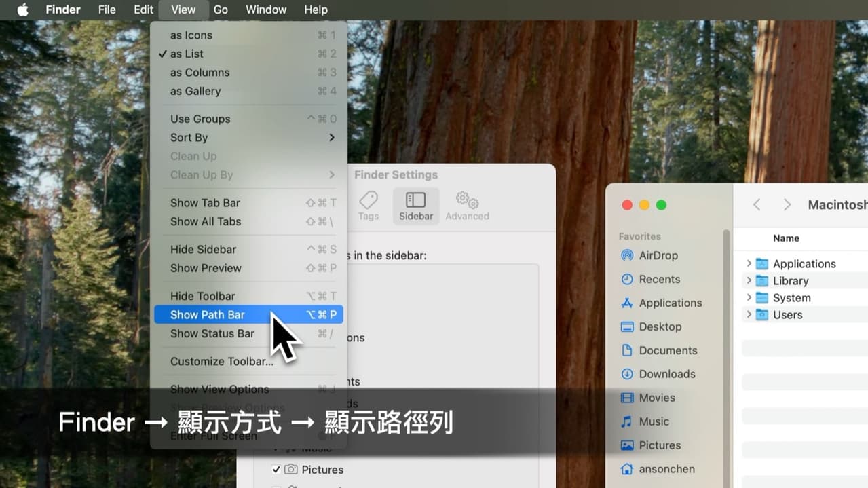868x488 pixels.
Task: Select the Applications folder icon in list
Action: (762, 264)
